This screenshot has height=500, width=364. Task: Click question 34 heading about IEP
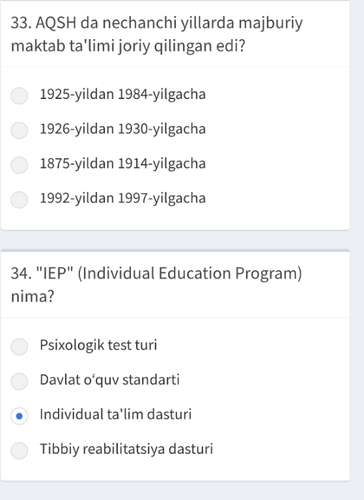coord(156,285)
